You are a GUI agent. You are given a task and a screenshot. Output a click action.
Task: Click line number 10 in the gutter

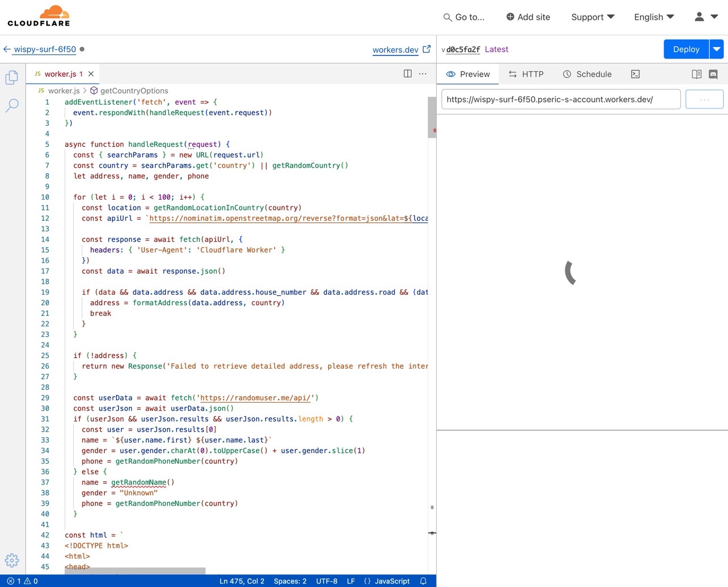pos(45,197)
